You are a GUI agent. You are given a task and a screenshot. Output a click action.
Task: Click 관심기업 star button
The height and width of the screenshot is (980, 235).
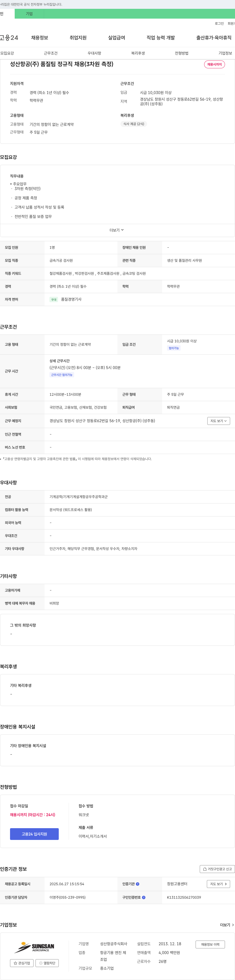coord(21,963)
